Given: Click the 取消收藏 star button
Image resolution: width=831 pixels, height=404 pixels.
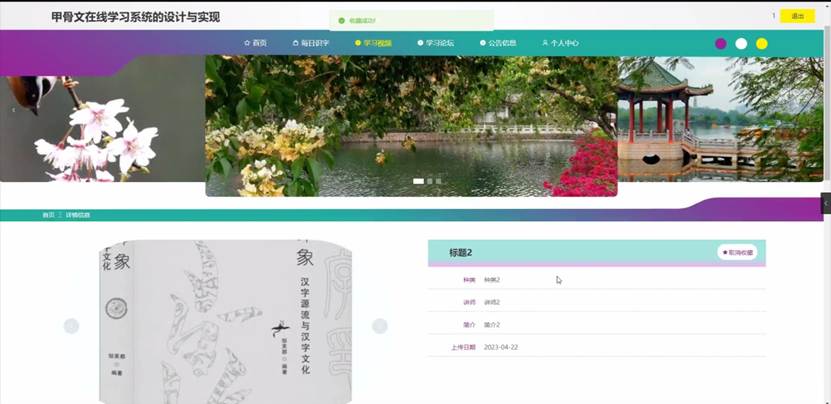Looking at the screenshot, I should 737,252.
